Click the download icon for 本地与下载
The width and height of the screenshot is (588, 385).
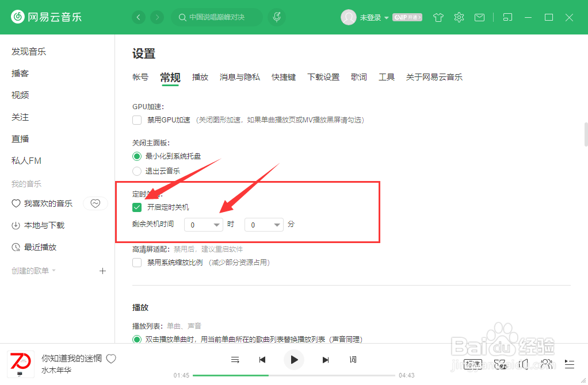[16, 225]
